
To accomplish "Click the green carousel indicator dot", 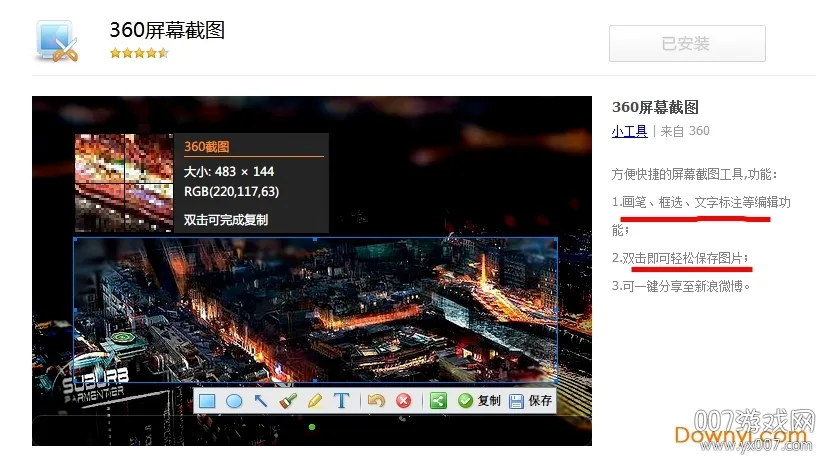I will coord(312,427).
